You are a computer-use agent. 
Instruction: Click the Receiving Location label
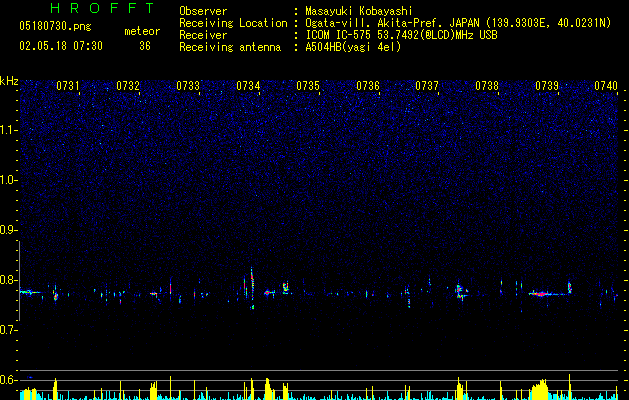click(233, 23)
